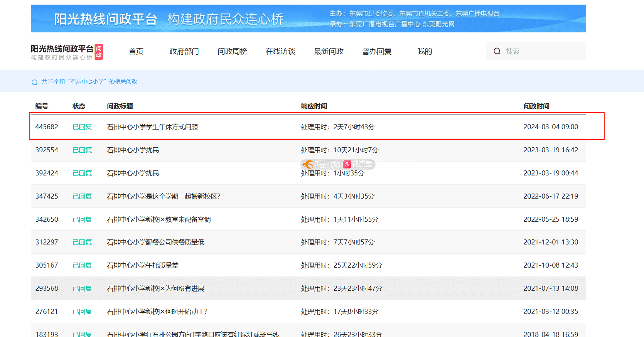
Task: Click 处理用时:7天7小时57分
Action: (338, 242)
